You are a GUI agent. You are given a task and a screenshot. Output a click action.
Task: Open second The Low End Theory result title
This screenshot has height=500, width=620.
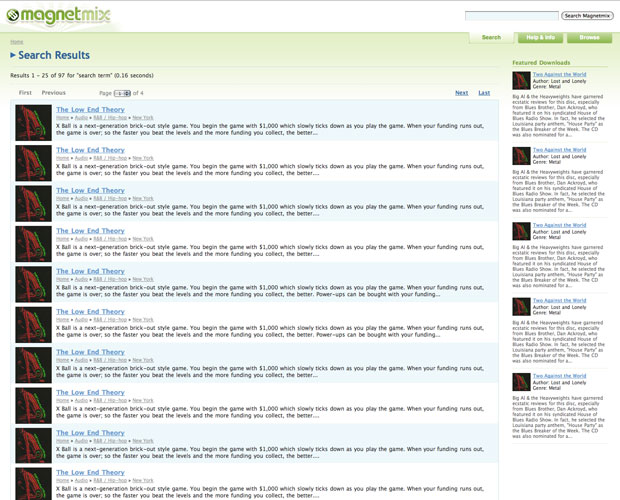click(x=90, y=150)
